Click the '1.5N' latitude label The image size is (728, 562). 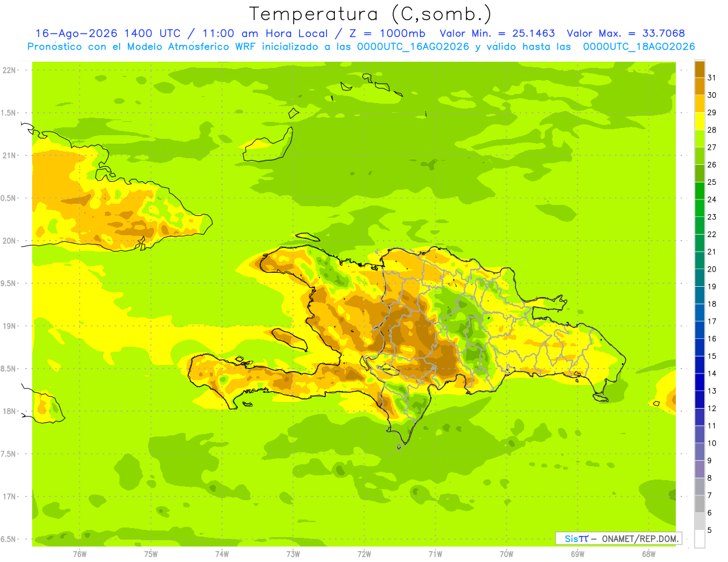pos(8,113)
